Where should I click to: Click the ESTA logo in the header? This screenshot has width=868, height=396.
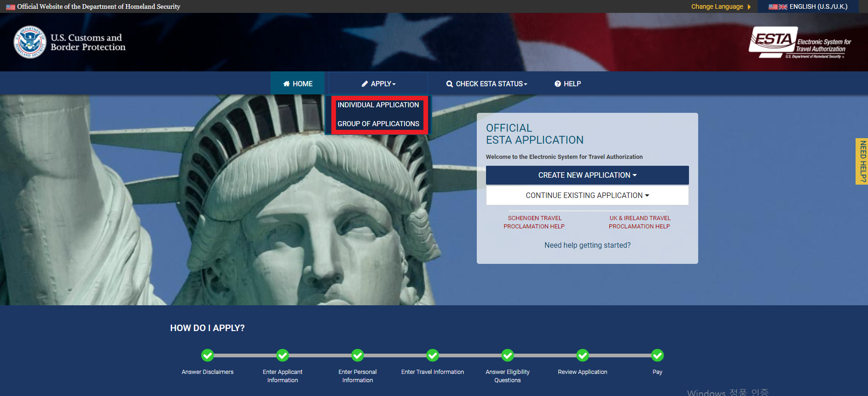pos(800,42)
